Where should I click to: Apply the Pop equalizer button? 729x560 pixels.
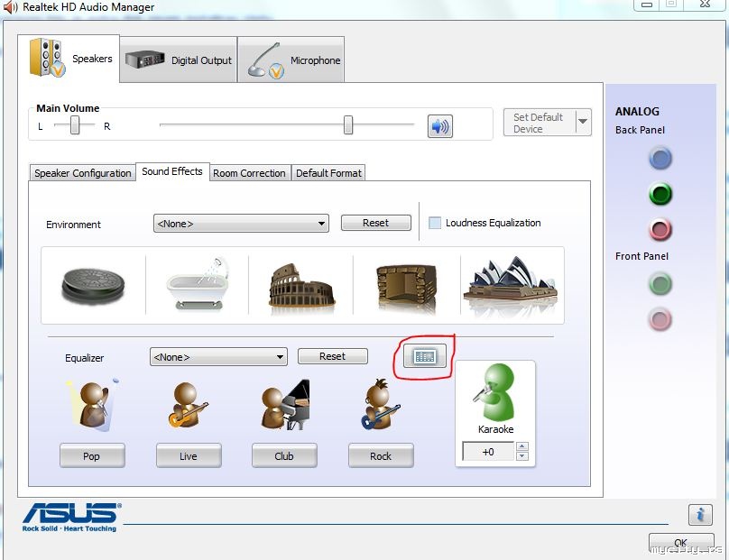92,456
